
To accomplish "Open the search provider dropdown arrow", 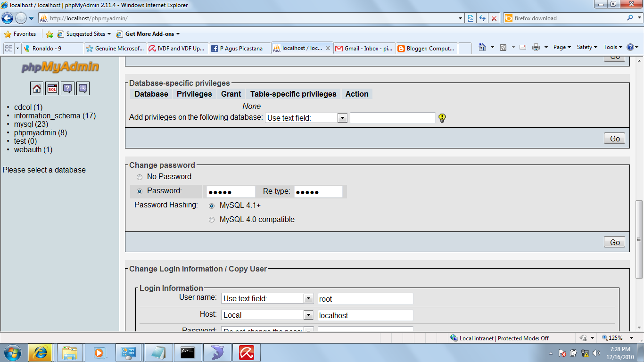I will pyautogui.click(x=639, y=18).
